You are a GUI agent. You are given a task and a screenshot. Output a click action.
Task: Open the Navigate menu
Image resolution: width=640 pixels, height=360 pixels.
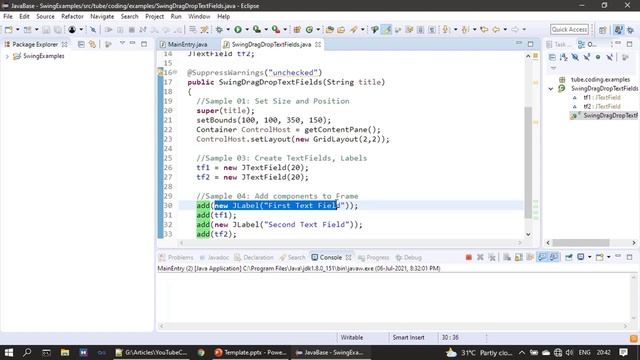tap(102, 16)
